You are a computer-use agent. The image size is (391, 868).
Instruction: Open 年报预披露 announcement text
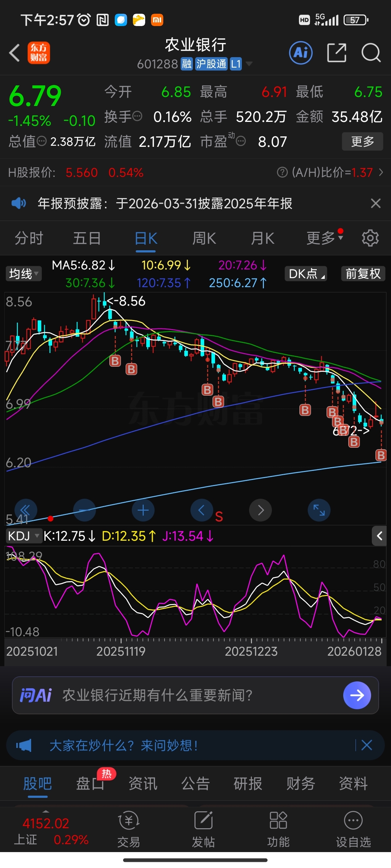click(165, 203)
